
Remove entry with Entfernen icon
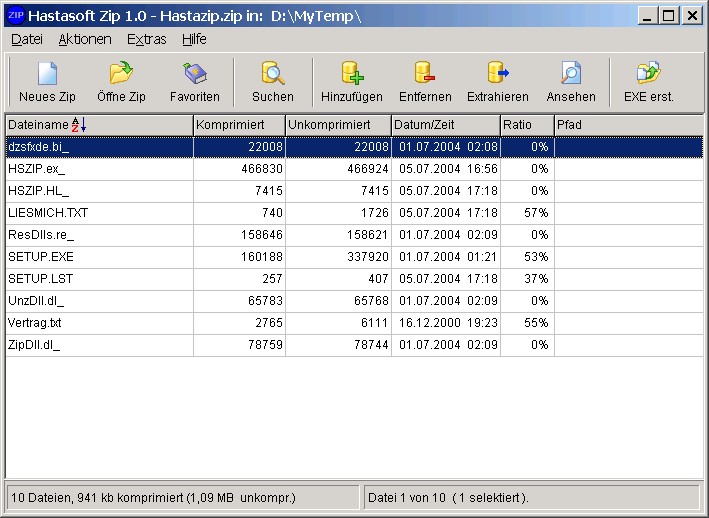pyautogui.click(x=425, y=73)
